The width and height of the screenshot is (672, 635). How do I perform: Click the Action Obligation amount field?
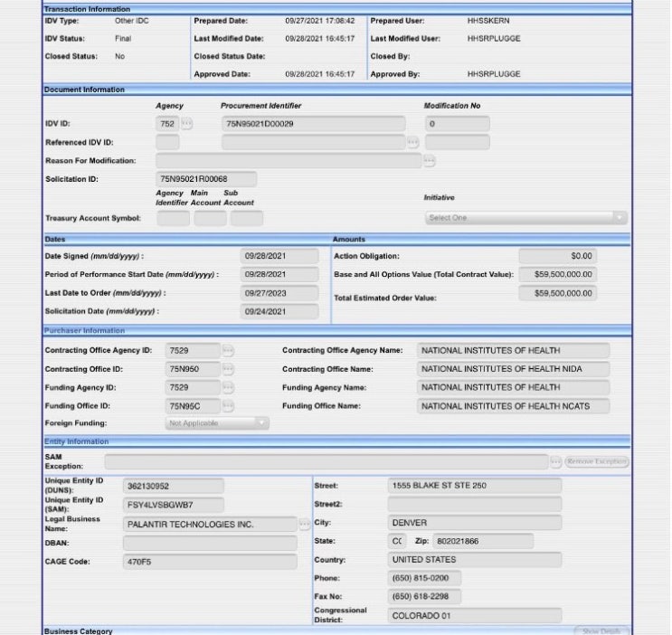[x=557, y=256]
